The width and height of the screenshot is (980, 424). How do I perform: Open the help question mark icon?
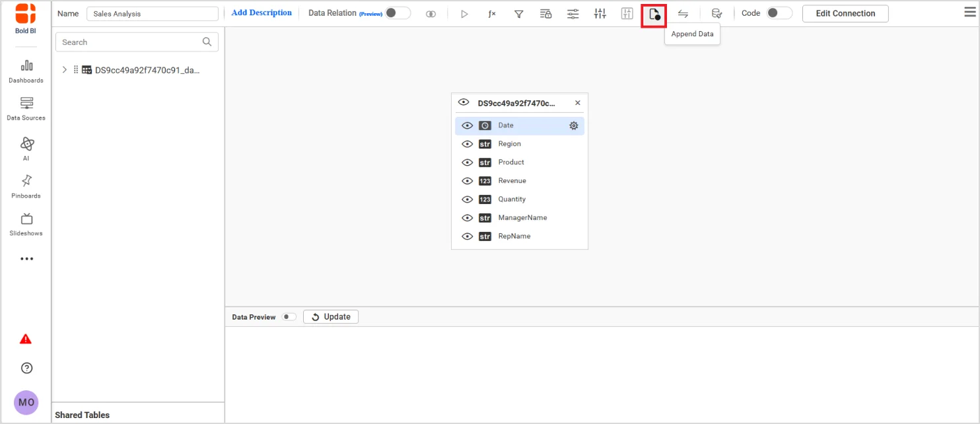26,368
